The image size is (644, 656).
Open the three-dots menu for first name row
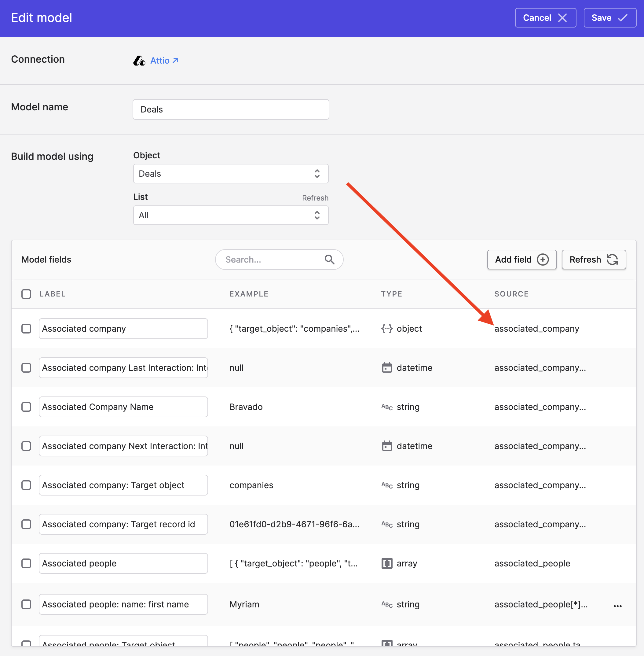pyautogui.click(x=617, y=606)
